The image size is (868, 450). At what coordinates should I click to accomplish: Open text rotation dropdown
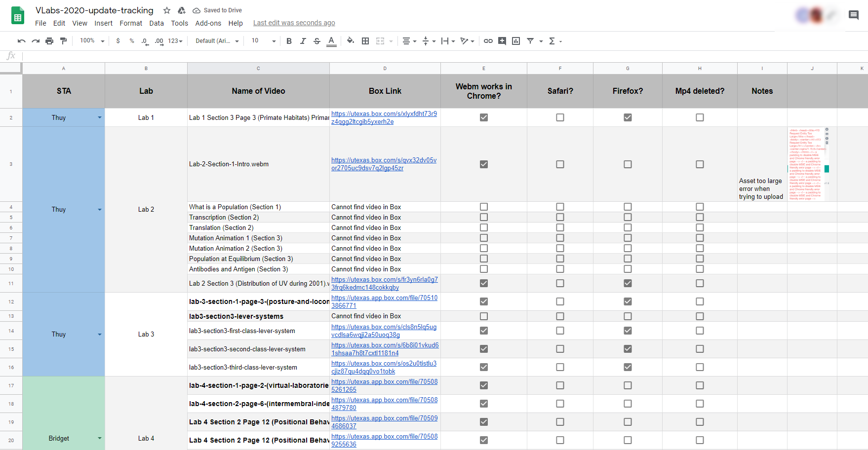pyautogui.click(x=467, y=41)
